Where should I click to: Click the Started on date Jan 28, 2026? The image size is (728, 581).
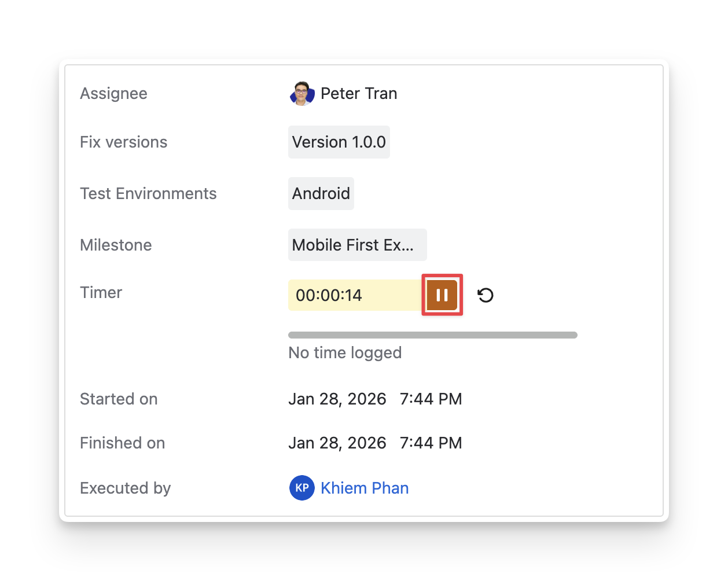(x=337, y=399)
